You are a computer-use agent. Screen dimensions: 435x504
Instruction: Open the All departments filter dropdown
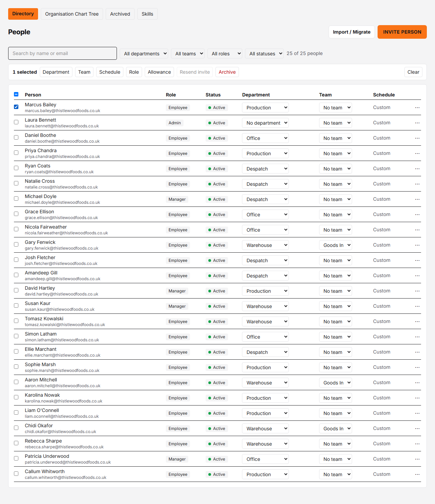pyautogui.click(x=144, y=53)
